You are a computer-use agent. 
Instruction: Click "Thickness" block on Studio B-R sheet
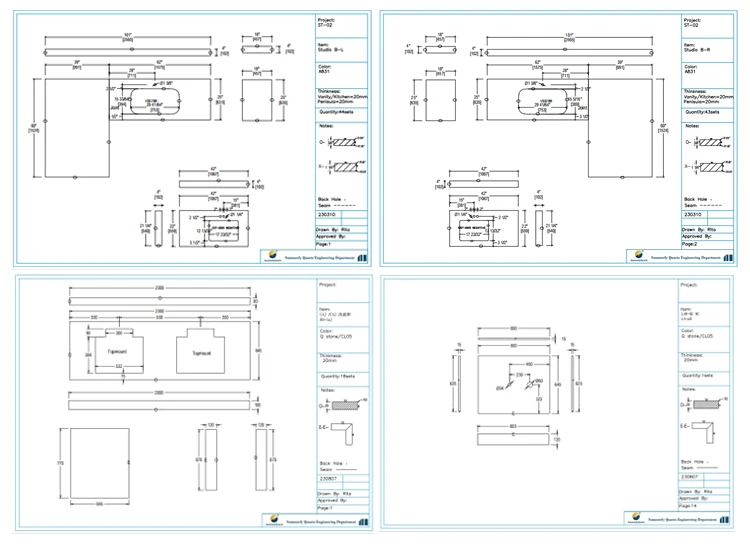[x=708, y=96]
